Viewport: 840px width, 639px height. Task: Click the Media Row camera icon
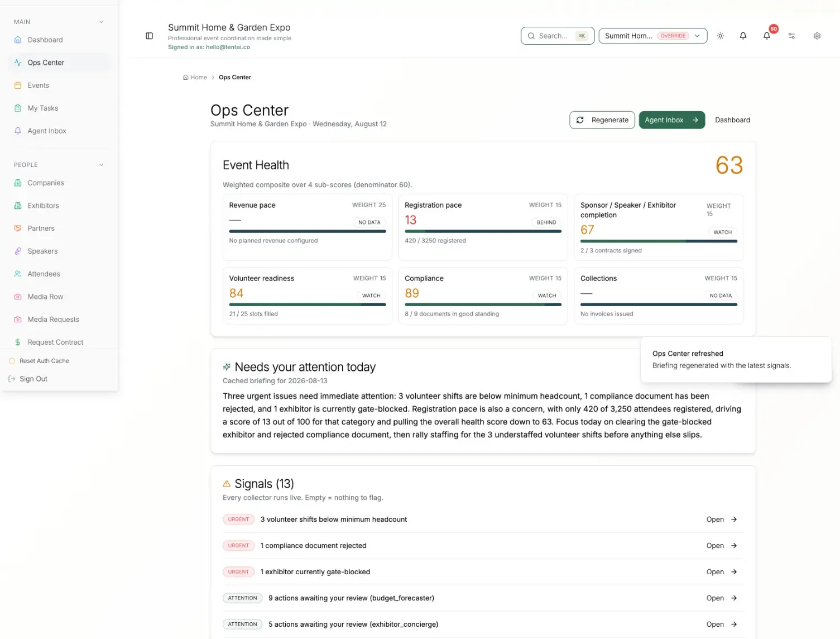click(18, 297)
